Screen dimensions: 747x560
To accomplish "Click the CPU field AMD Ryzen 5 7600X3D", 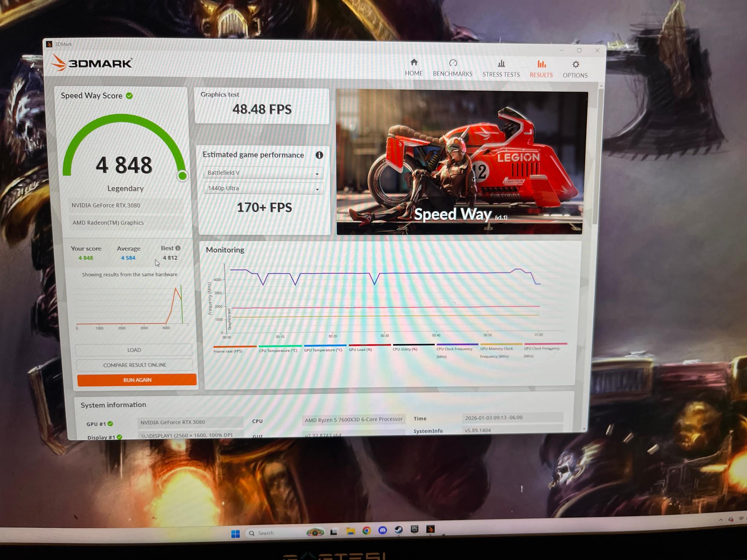I will coord(353,420).
